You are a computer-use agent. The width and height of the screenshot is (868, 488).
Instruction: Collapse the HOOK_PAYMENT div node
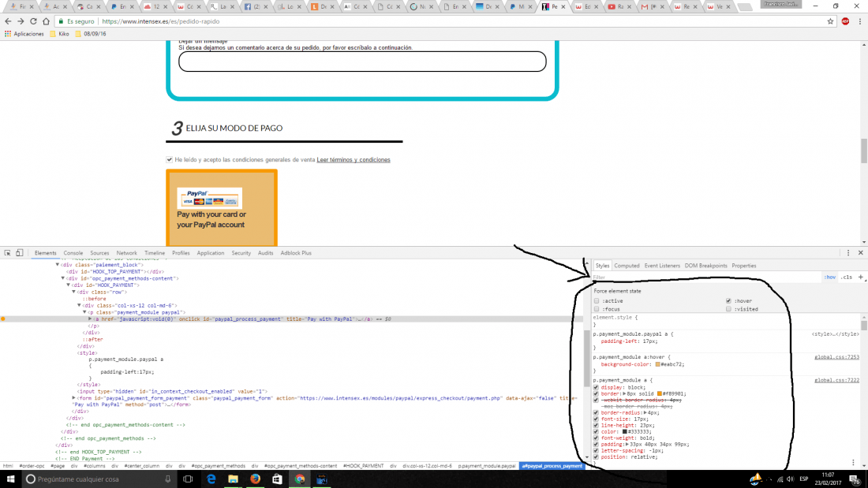69,285
